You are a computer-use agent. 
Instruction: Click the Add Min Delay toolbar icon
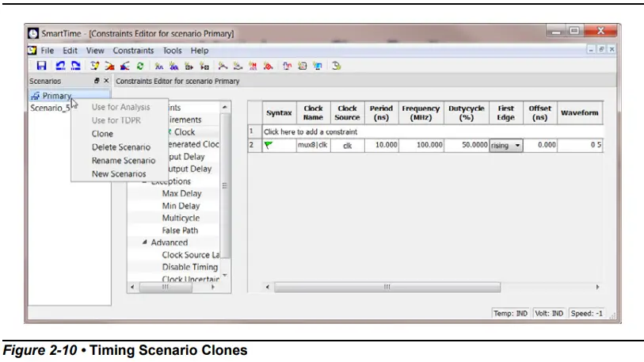pos(238,66)
